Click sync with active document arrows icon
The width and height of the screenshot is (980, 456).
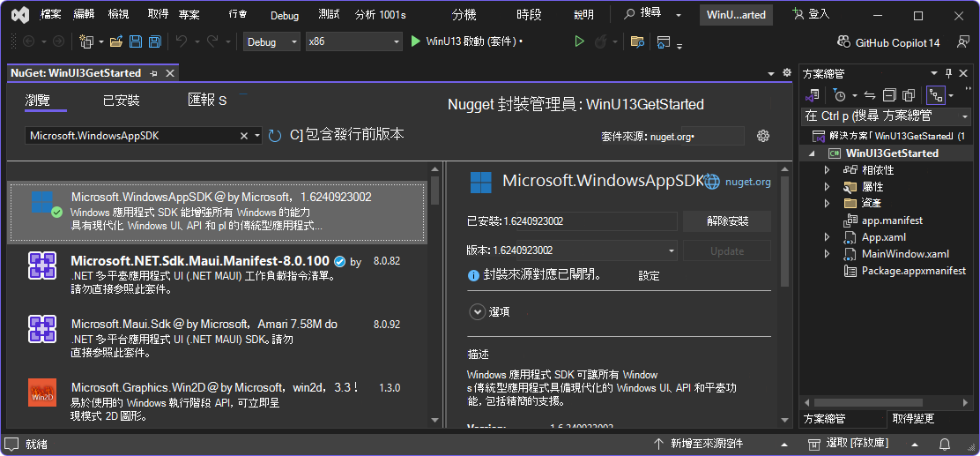(869, 96)
